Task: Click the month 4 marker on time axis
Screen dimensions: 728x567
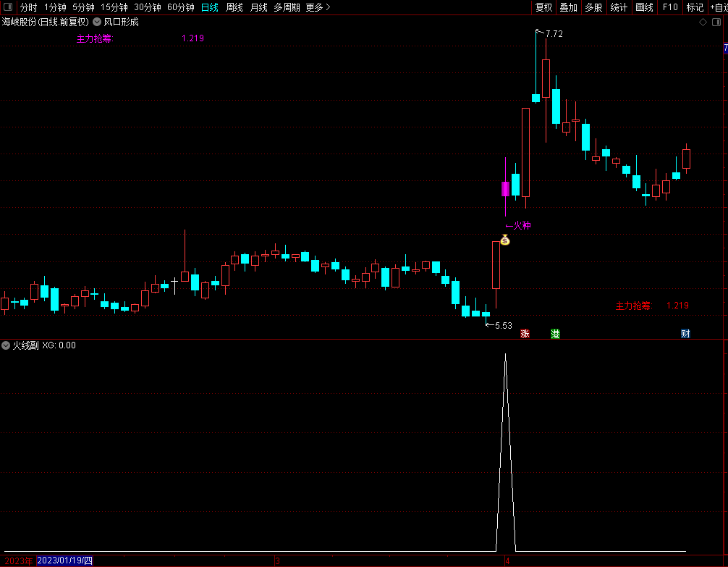Action: [x=507, y=561]
